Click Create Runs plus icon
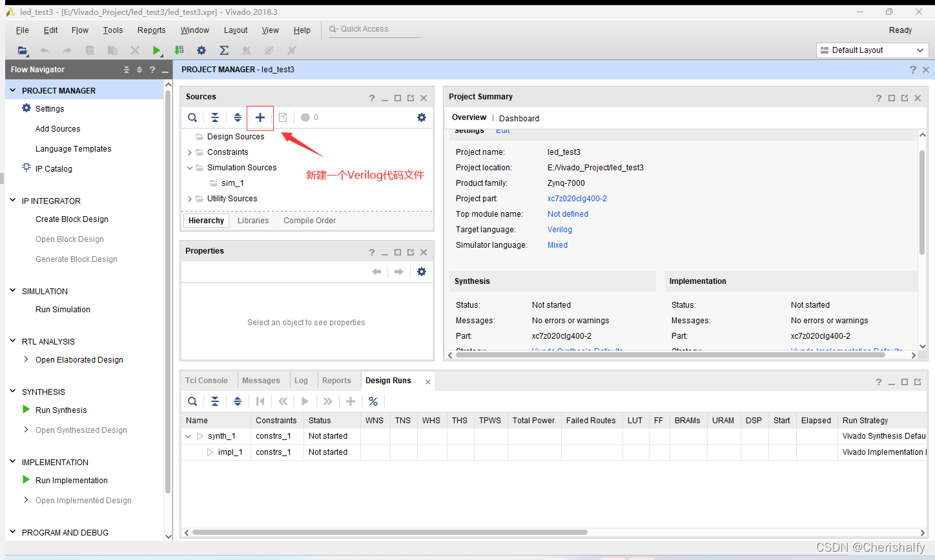 coord(351,401)
